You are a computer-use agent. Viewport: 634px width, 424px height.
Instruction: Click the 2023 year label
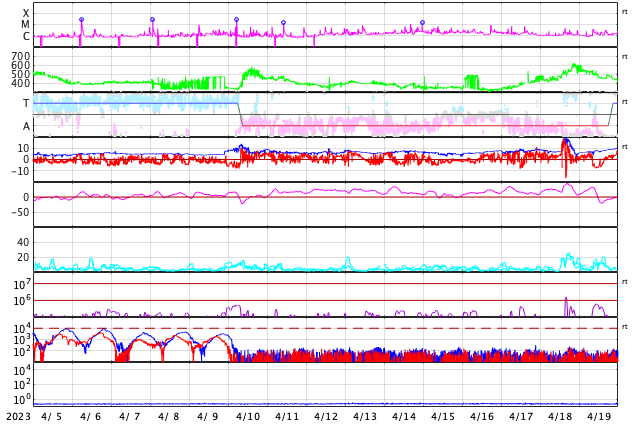pyautogui.click(x=19, y=416)
